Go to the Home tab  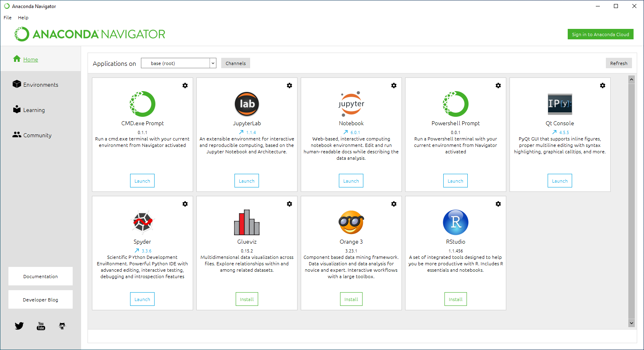(x=41, y=59)
